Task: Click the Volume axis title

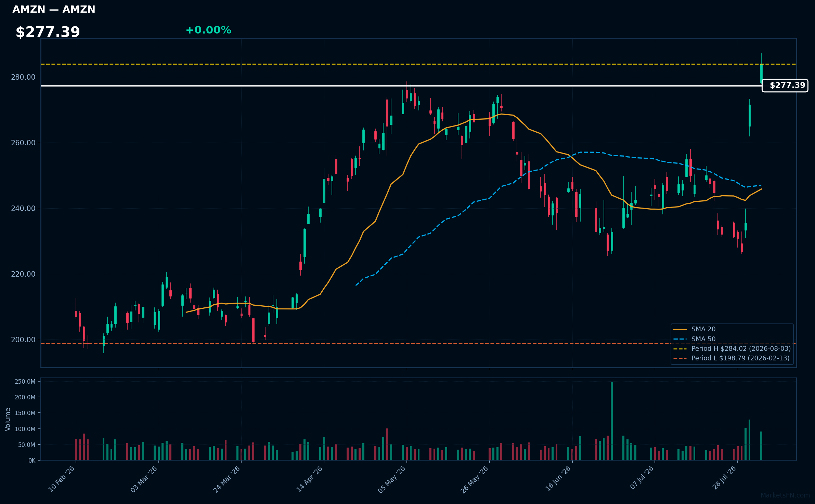Action: tap(8, 419)
